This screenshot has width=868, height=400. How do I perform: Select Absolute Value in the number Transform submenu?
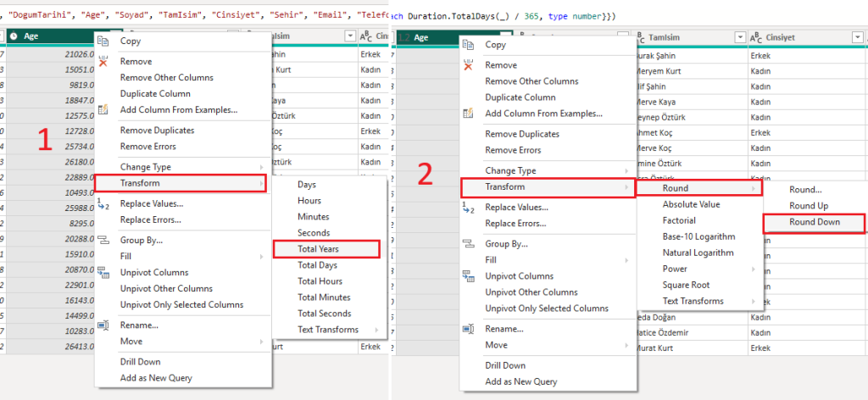pyautogui.click(x=691, y=204)
